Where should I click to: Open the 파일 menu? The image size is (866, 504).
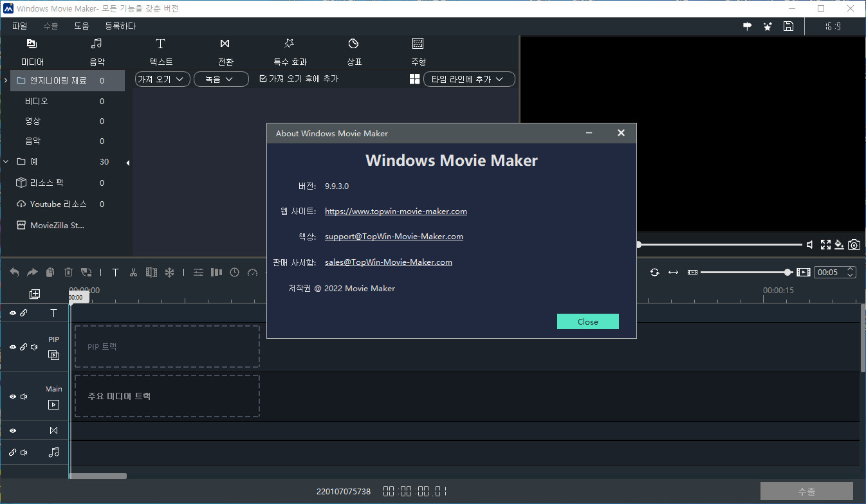coord(20,26)
